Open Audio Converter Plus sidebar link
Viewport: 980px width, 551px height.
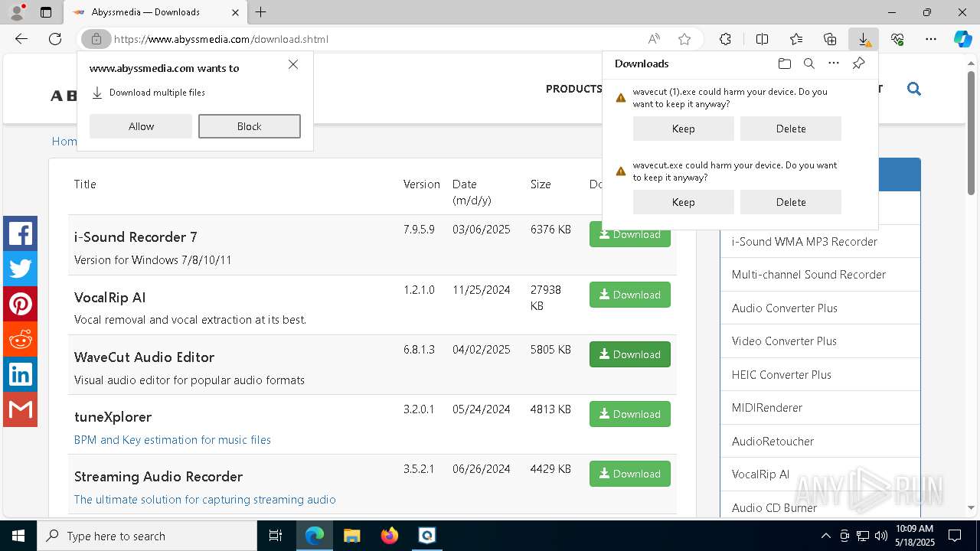tap(785, 308)
